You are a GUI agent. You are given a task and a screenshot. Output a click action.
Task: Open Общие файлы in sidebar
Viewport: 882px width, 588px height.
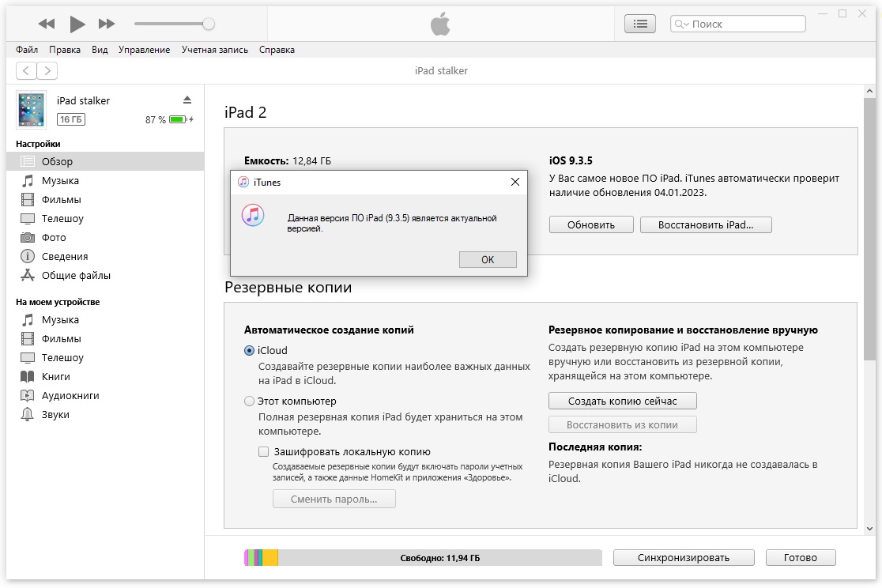[x=76, y=276]
